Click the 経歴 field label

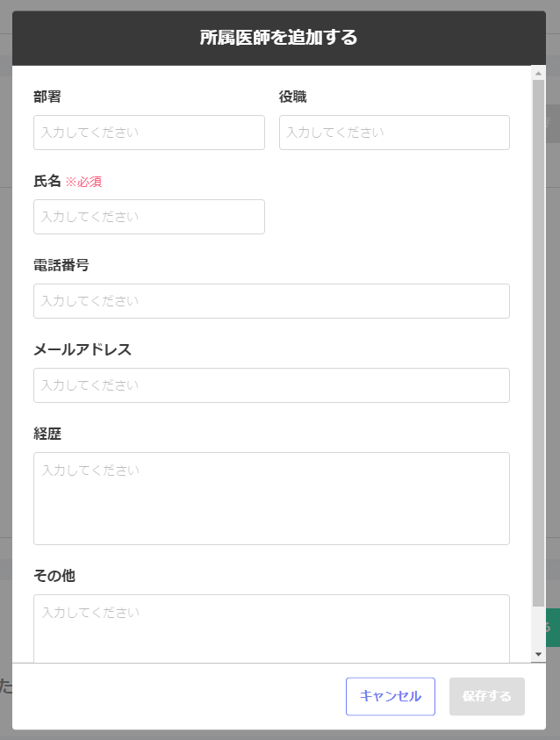pos(47,434)
